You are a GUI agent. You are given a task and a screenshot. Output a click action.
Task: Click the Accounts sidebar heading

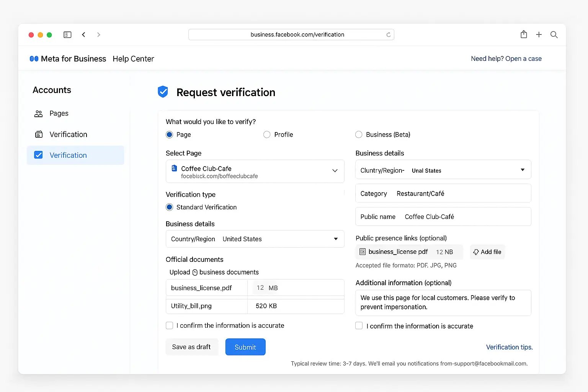pos(52,90)
